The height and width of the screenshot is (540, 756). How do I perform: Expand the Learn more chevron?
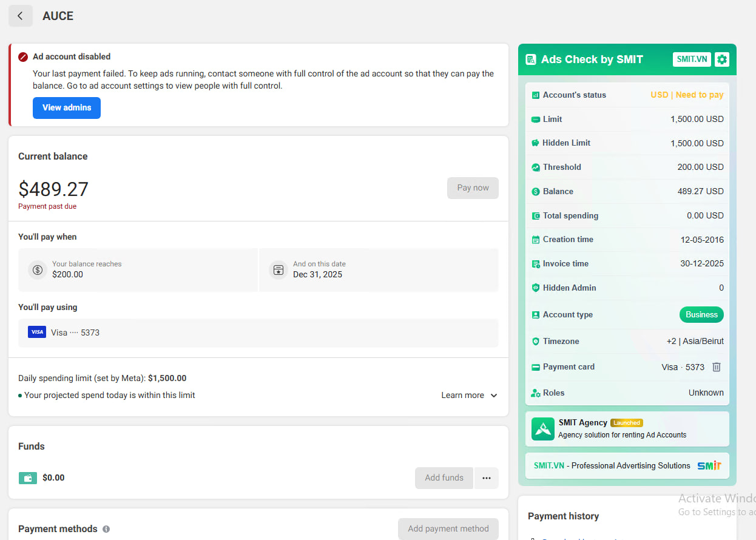pyautogui.click(x=494, y=396)
